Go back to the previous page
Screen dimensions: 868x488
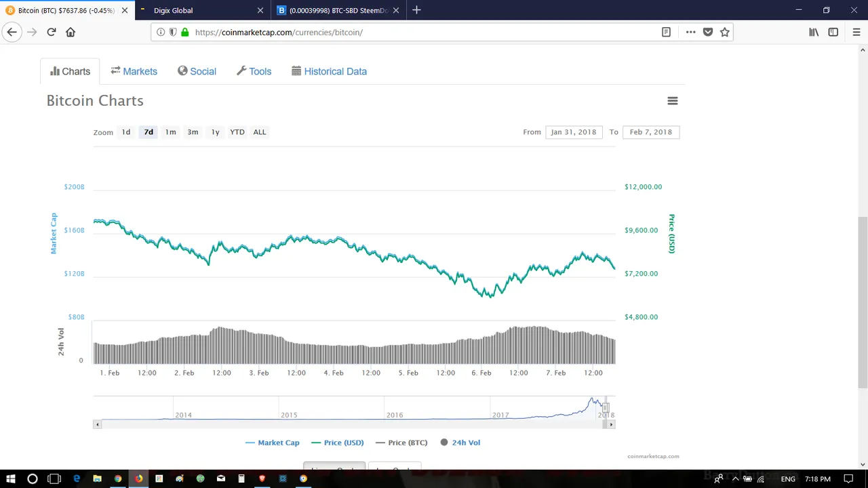[12, 32]
